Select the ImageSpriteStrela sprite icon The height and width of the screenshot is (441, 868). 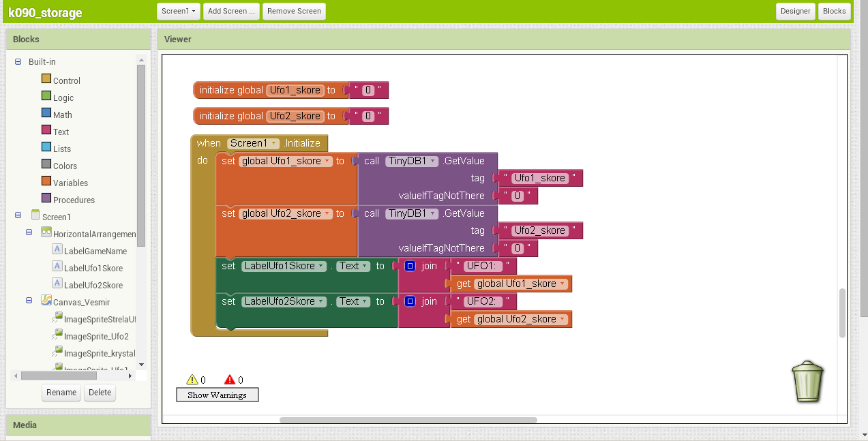click(x=57, y=318)
